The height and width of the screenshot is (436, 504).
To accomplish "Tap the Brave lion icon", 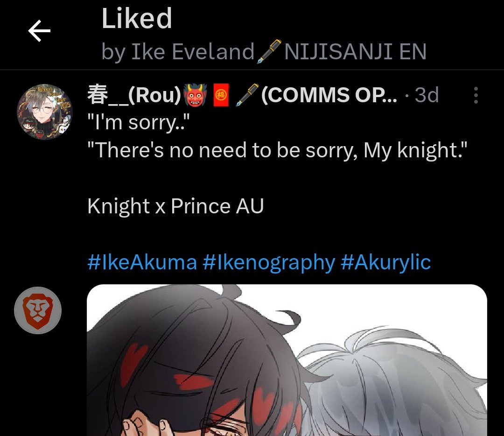I will tap(38, 310).
